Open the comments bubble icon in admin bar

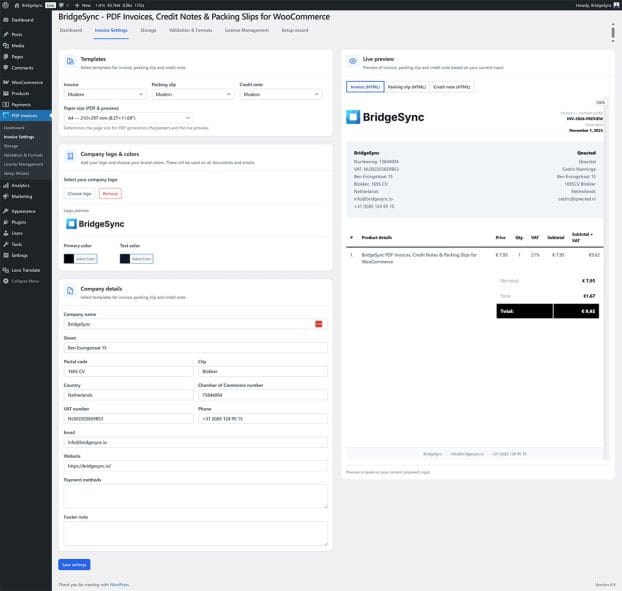point(61,5)
